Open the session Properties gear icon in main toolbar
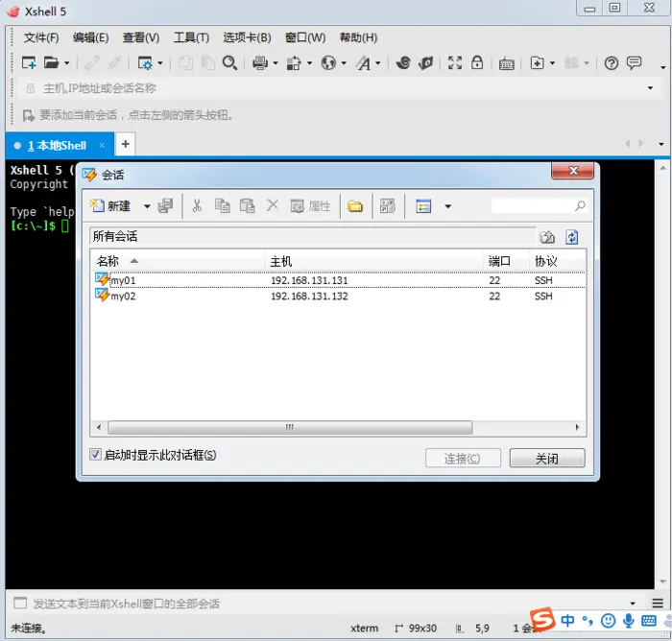 [x=145, y=63]
